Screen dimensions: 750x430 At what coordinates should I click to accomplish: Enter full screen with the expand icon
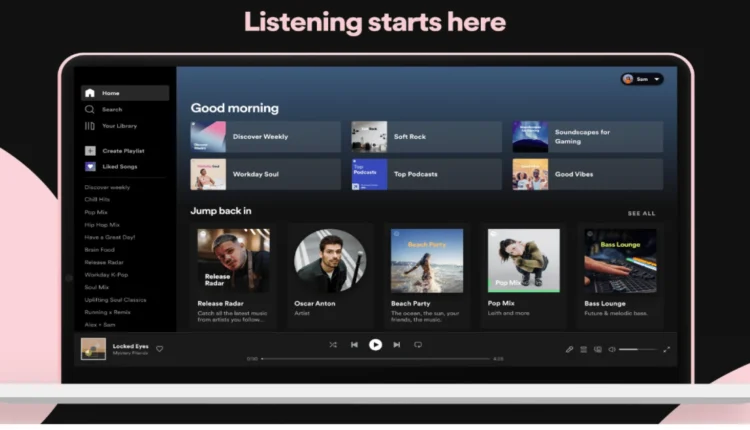click(666, 350)
